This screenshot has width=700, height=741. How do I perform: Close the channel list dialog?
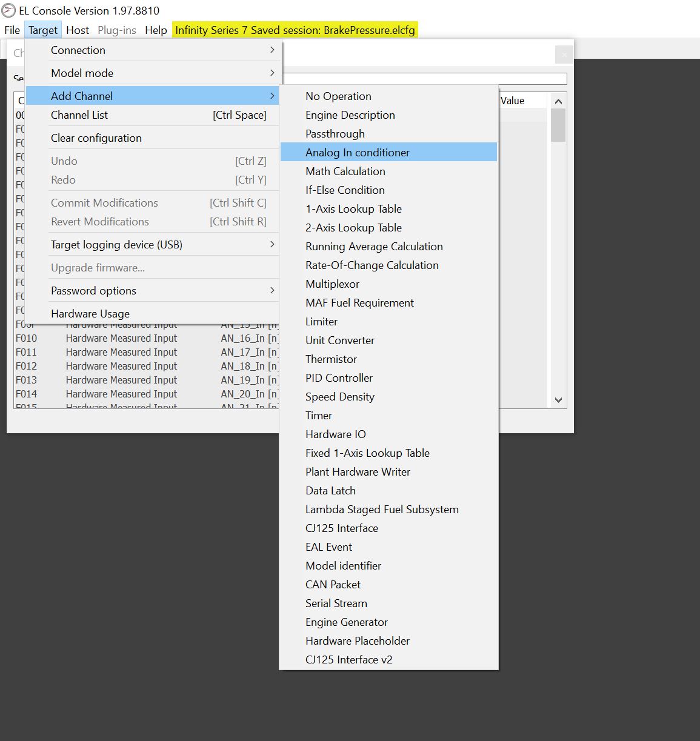pos(564,55)
